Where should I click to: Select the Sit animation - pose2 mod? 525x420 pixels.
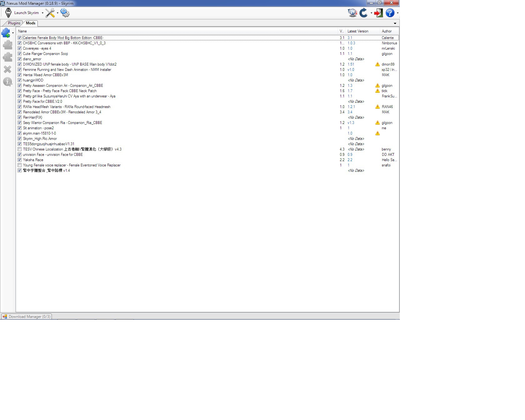coord(38,128)
